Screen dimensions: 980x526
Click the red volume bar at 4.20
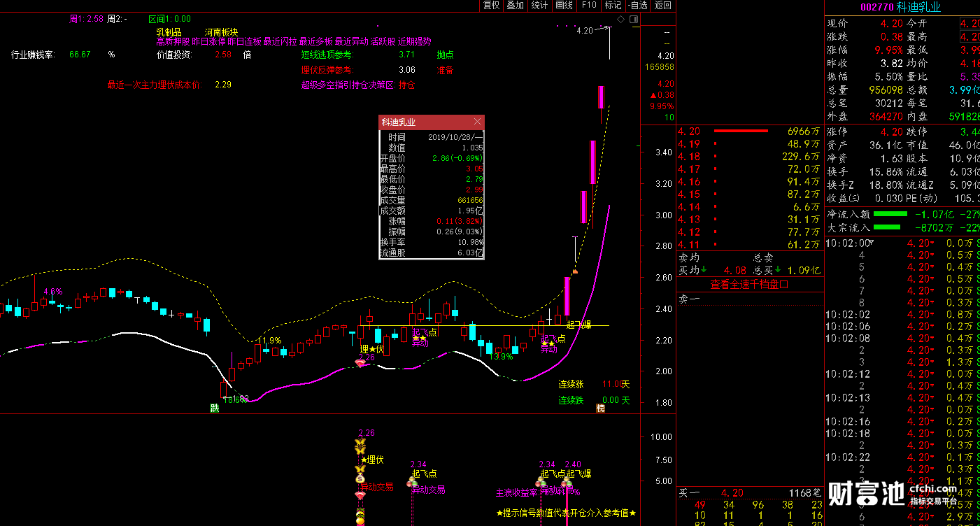[741, 131]
